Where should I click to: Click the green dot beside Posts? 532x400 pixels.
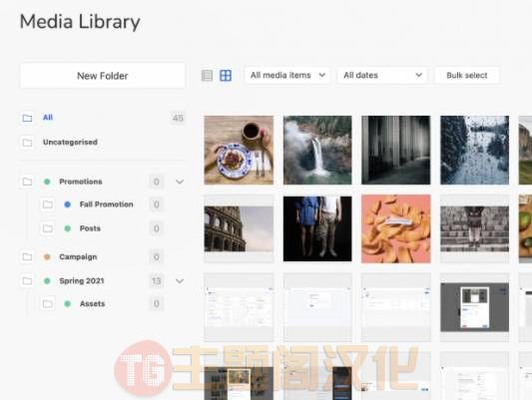coord(68,228)
